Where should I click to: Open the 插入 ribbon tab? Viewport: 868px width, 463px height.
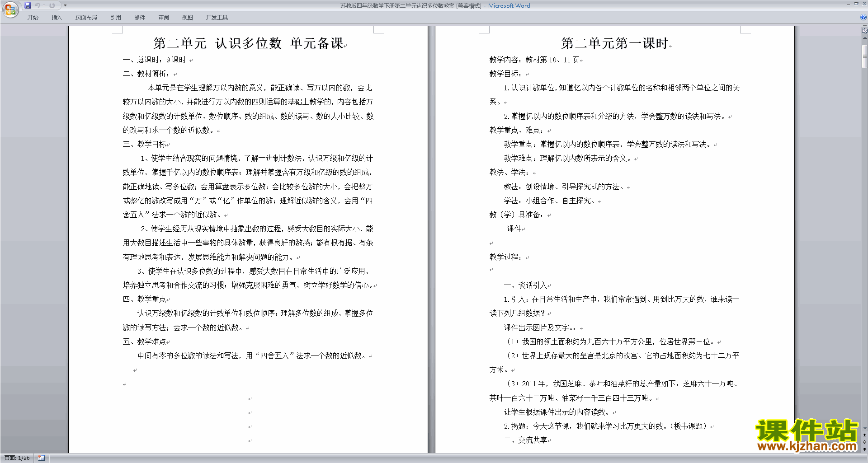tap(57, 18)
